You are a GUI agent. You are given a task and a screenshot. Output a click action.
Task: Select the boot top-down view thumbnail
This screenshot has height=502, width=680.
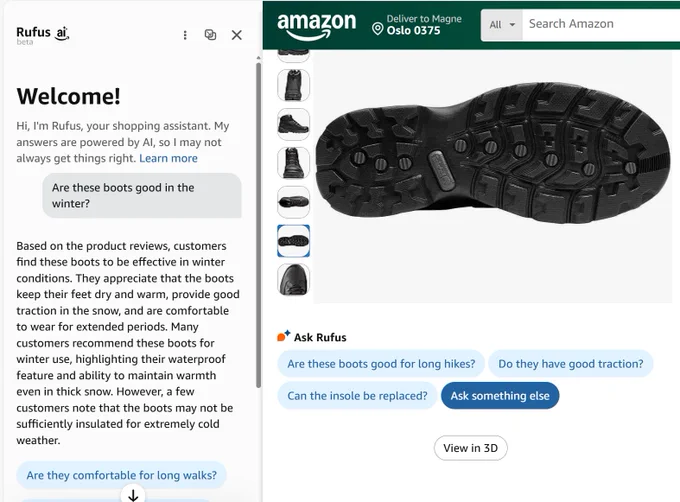[294, 202]
